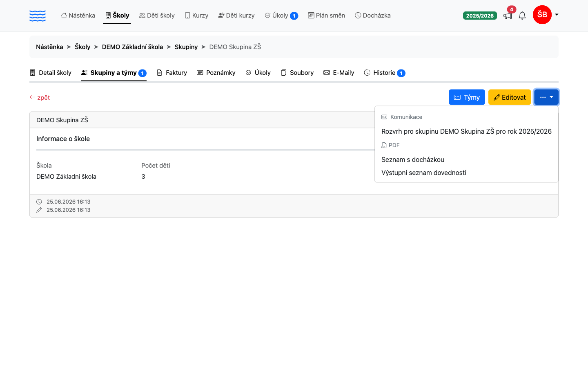
Task: Click the waves app logo
Action: click(x=38, y=16)
